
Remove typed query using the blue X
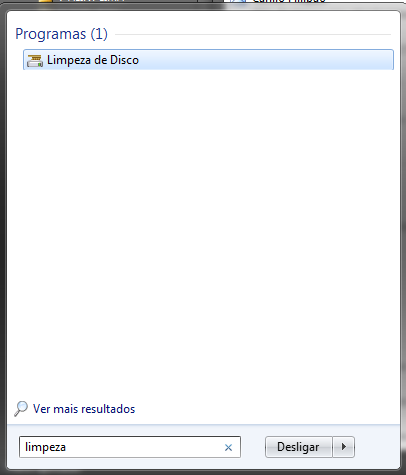228,447
